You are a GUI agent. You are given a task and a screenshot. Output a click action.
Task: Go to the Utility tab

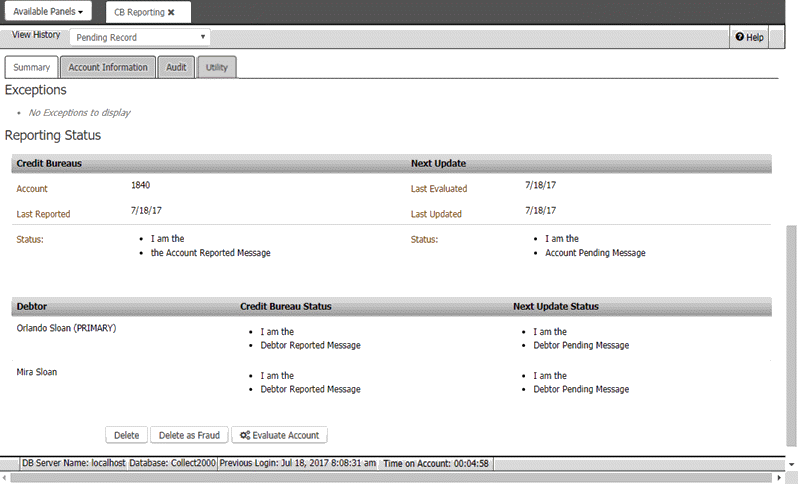216,67
